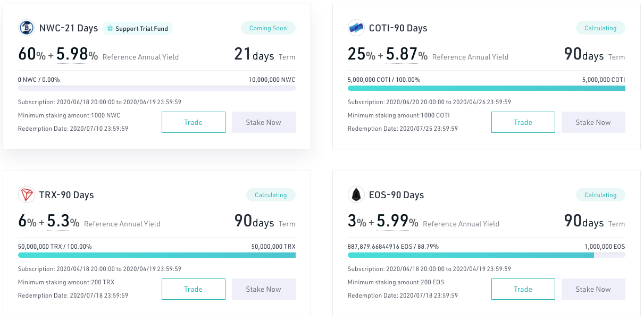The height and width of the screenshot is (321, 644).
Task: Click the NWC staking progress bar
Action: point(157,88)
